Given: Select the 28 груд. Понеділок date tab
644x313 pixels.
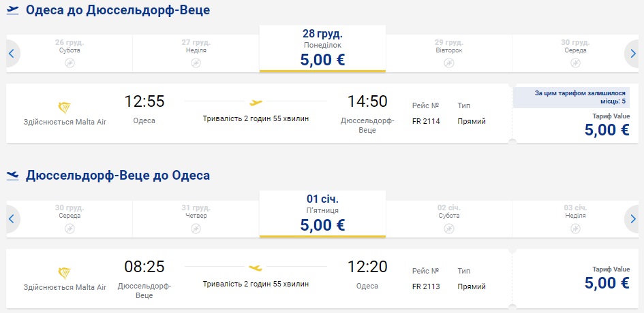Looking at the screenshot, I should 322,48.
